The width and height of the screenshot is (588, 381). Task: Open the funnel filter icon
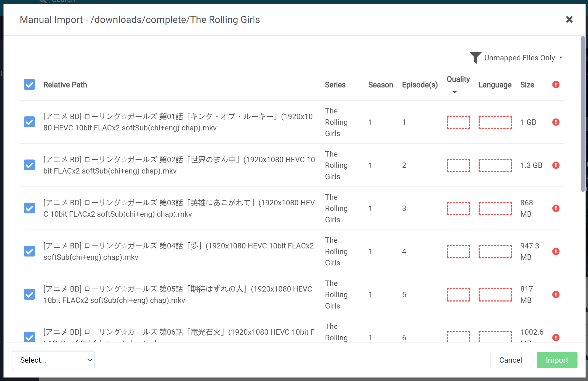[476, 57]
